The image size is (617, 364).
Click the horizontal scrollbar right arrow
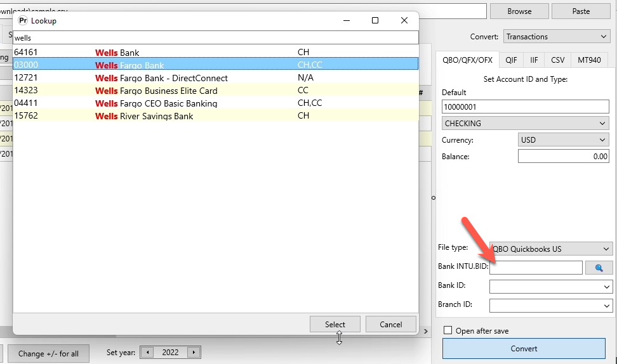click(x=426, y=332)
